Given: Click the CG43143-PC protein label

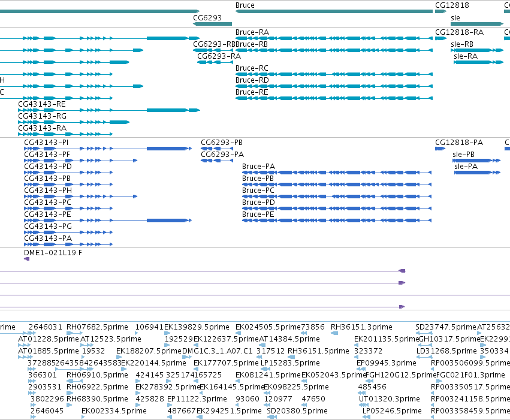Looking at the screenshot, I should point(47,203).
